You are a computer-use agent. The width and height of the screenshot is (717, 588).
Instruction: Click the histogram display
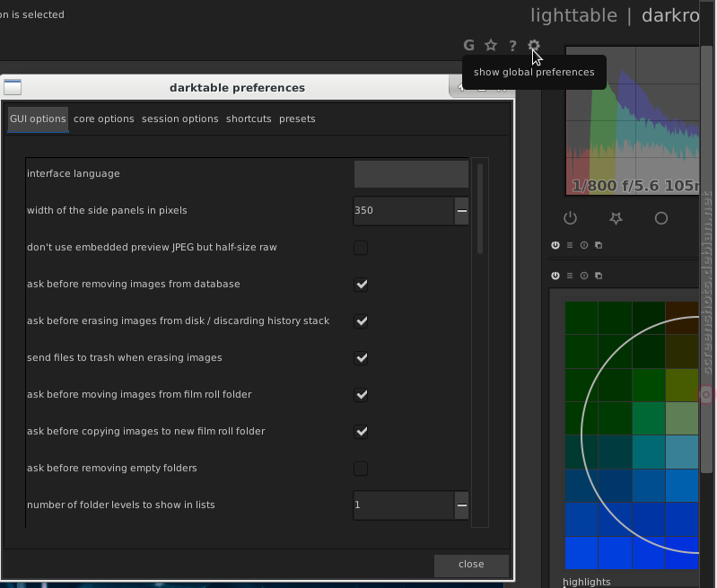point(633,121)
